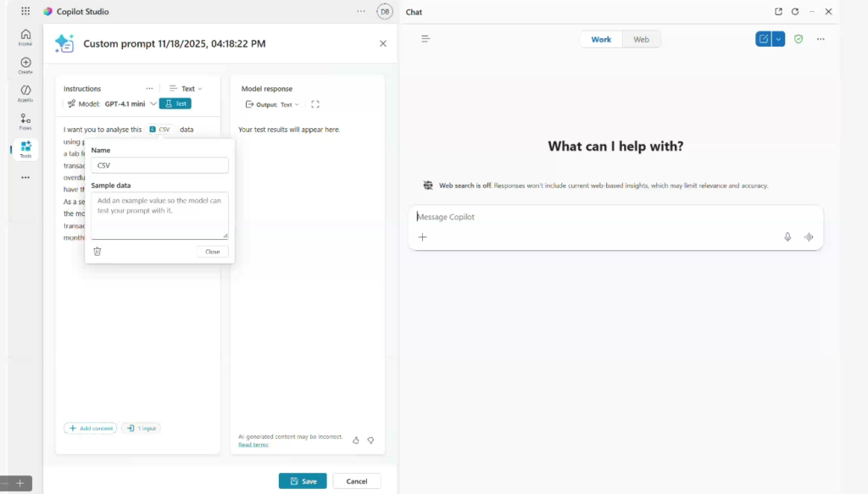Expand the GPT-4.1 mini model dropdown
Viewport: 868px width, 494px height.
153,103
